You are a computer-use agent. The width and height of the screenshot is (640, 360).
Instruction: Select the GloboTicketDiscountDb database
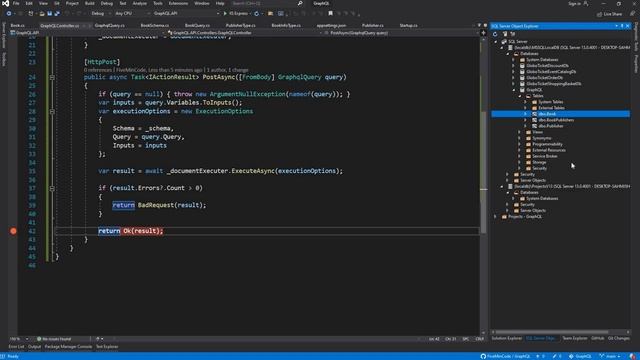click(x=547, y=66)
